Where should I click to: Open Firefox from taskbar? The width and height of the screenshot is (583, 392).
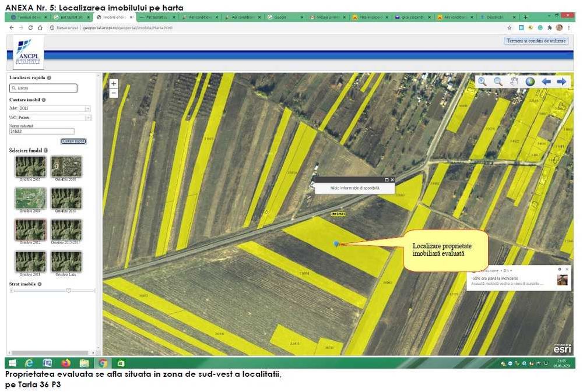pyautogui.click(x=66, y=363)
